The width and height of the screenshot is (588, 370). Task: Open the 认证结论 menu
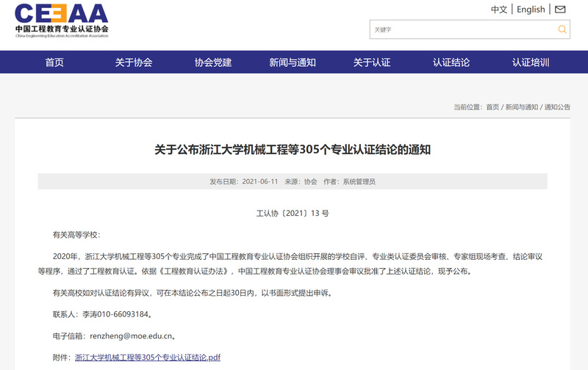coord(451,62)
